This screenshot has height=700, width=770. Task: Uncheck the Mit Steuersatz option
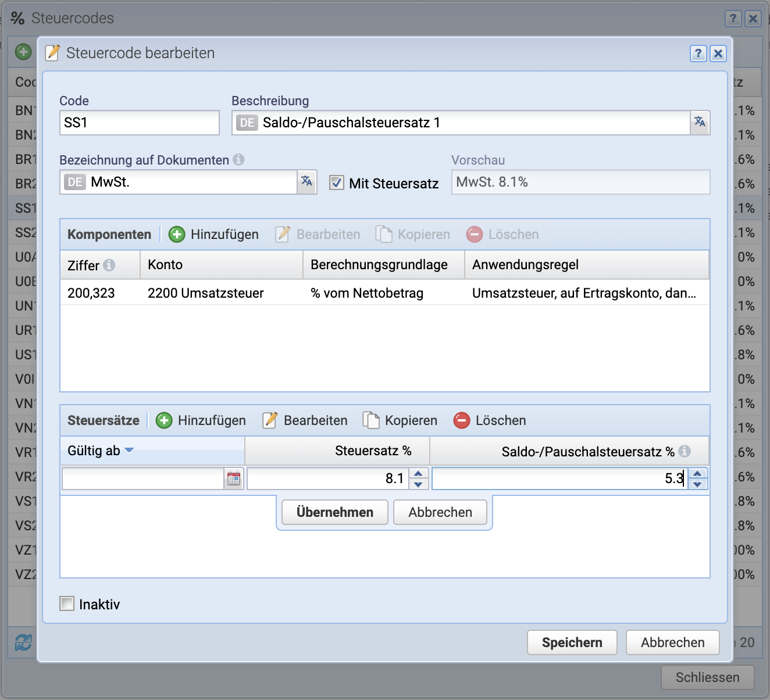[x=337, y=183]
